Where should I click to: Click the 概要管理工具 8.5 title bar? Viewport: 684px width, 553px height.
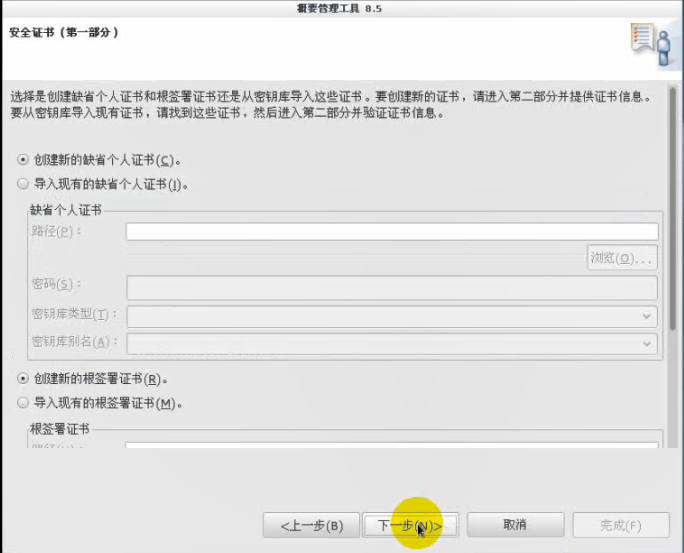(x=342, y=8)
